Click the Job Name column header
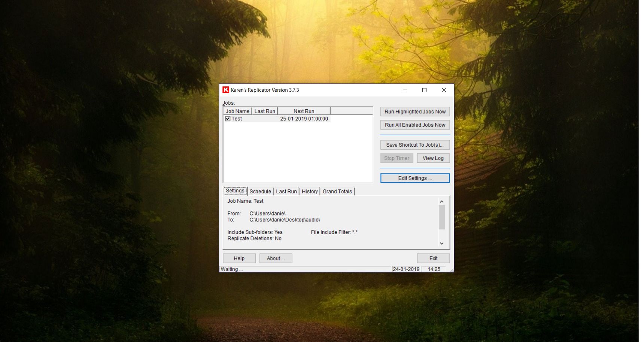The height and width of the screenshot is (342, 644). pos(237,111)
